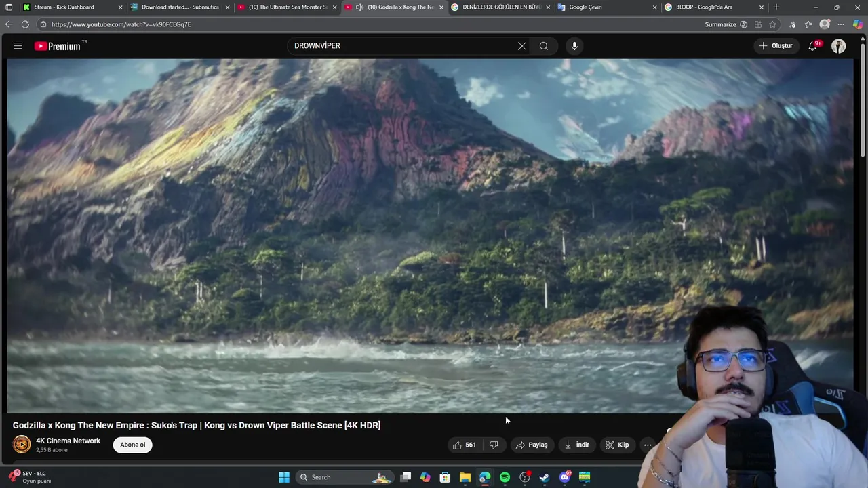
Task: View site information lock icon
Action: coord(43,24)
